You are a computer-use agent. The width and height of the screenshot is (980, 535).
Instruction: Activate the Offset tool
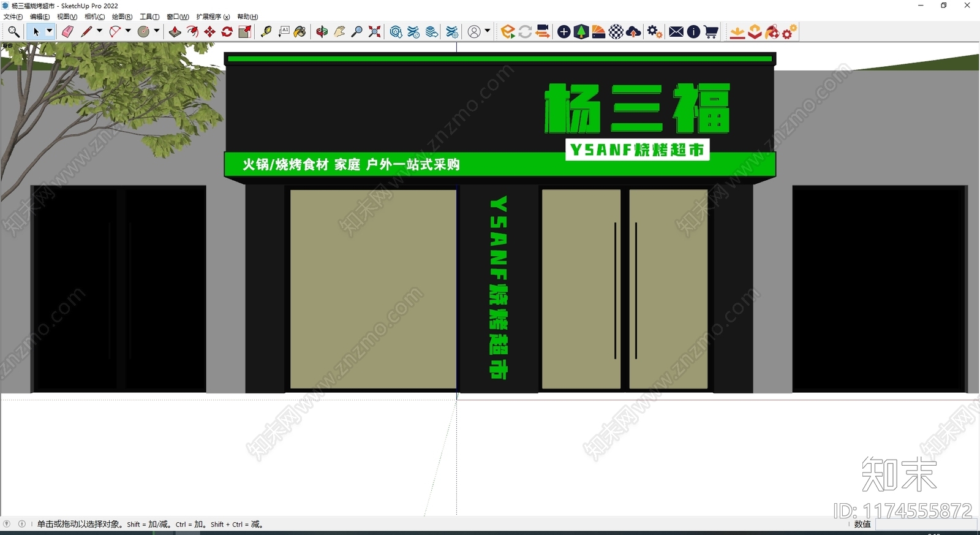pyautogui.click(x=192, y=32)
